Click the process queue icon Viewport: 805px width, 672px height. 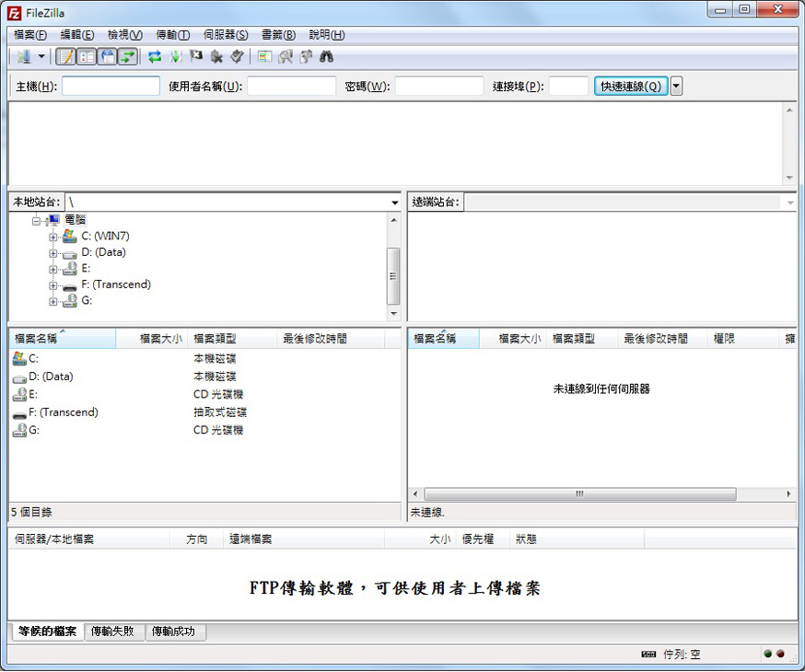click(175, 57)
